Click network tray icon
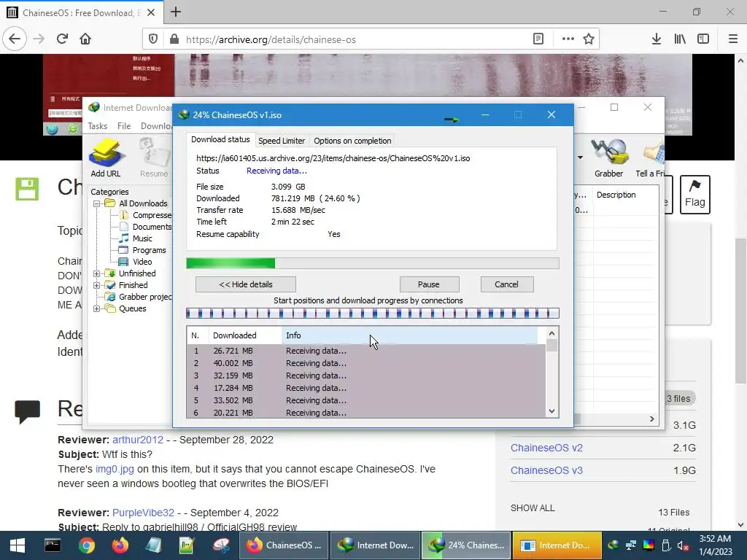 click(631, 545)
